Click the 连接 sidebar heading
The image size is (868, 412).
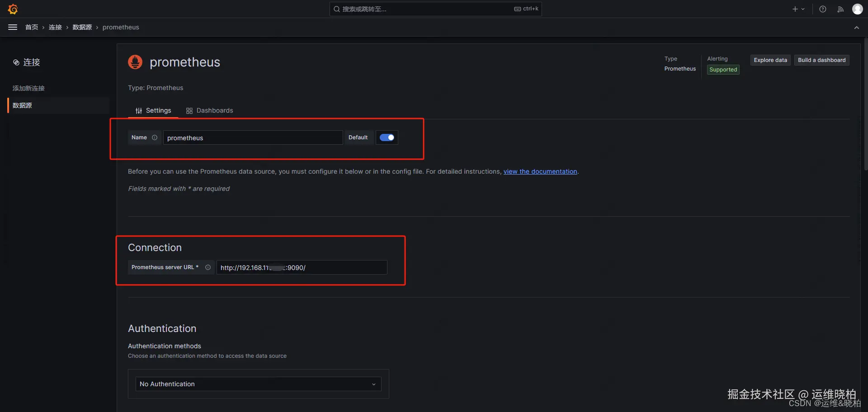27,62
